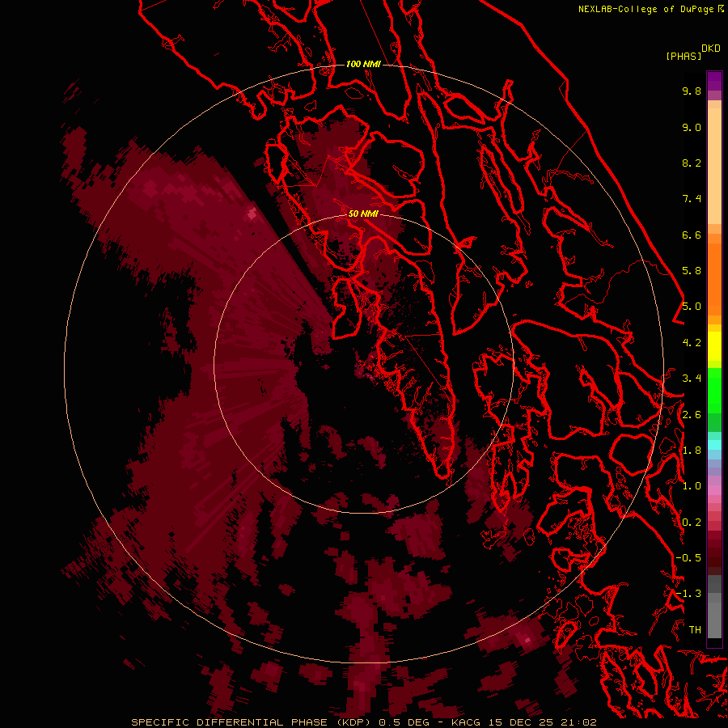Click the 6.6 color scale value
728x728 pixels.
click(692, 235)
